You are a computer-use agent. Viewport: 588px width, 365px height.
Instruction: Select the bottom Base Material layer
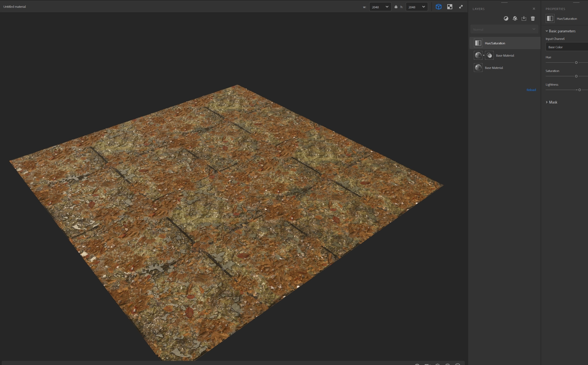pyautogui.click(x=494, y=68)
